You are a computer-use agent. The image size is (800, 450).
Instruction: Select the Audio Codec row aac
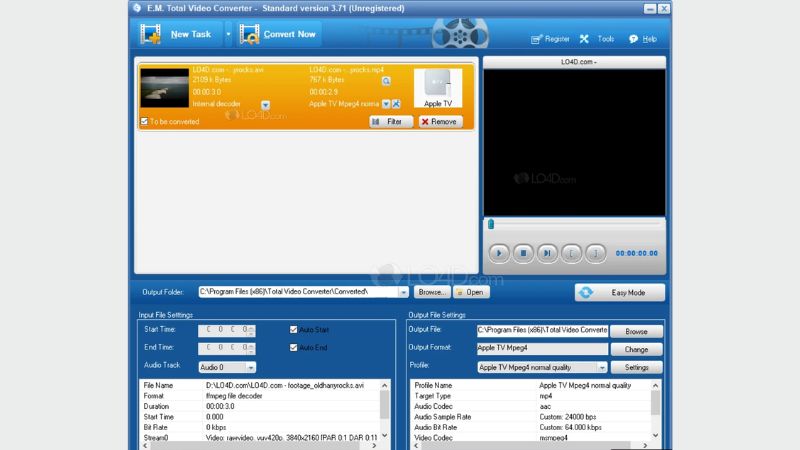[531, 407]
